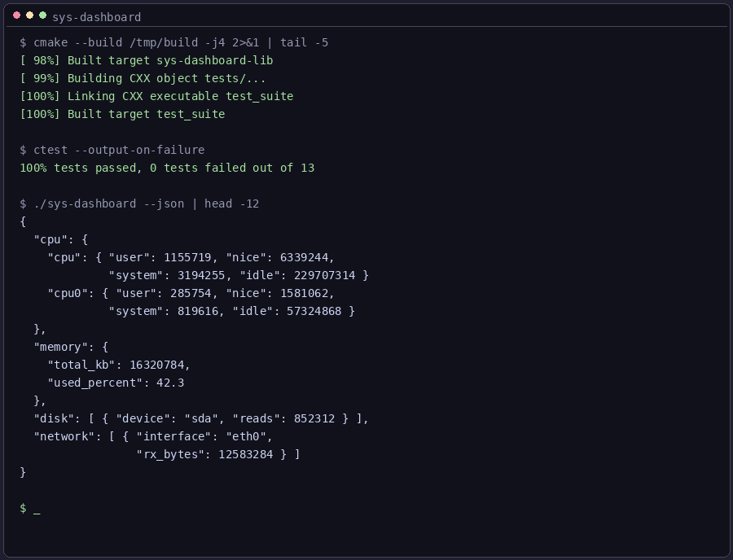The image size is (733, 560).
Task: Click the "memory" JSON key
Action: coord(64,347)
